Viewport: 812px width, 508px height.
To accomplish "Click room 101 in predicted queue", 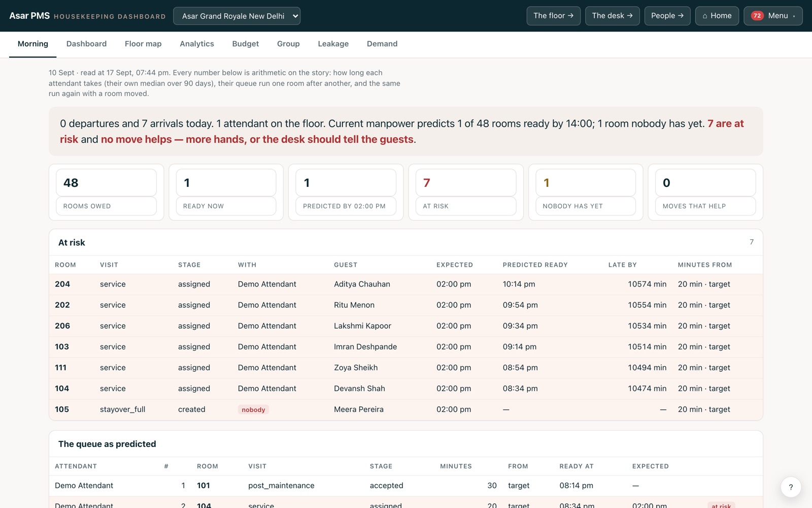I will click(x=204, y=485).
